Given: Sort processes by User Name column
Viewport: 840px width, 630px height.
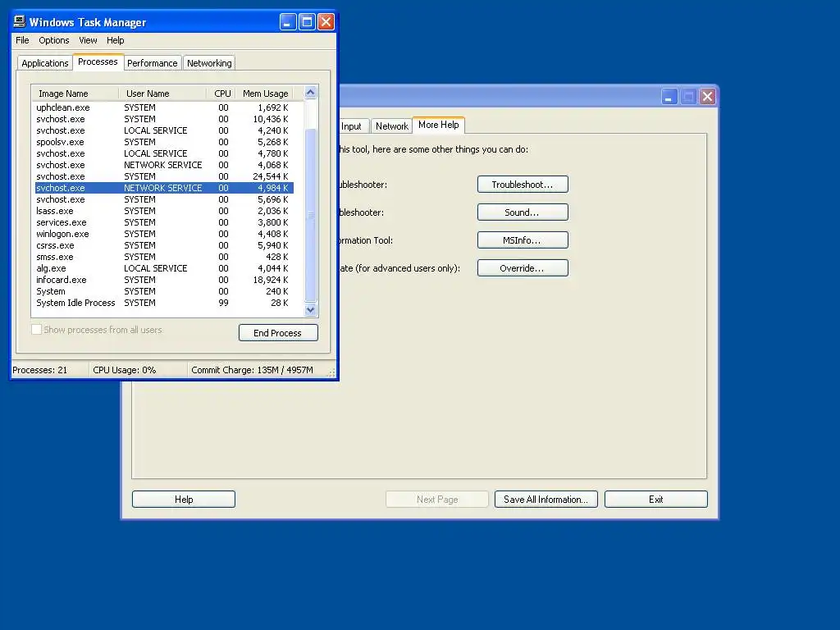Looking at the screenshot, I should click(162, 94).
